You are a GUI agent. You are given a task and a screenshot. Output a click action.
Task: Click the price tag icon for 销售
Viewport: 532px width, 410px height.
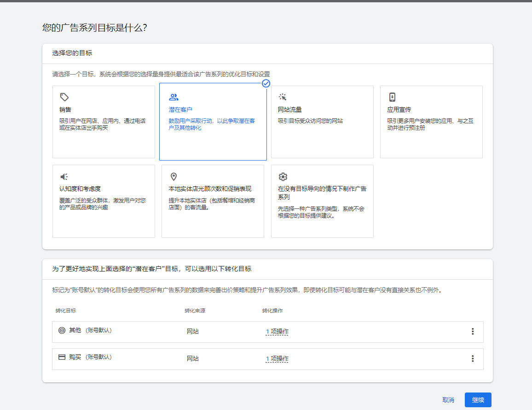[64, 98]
